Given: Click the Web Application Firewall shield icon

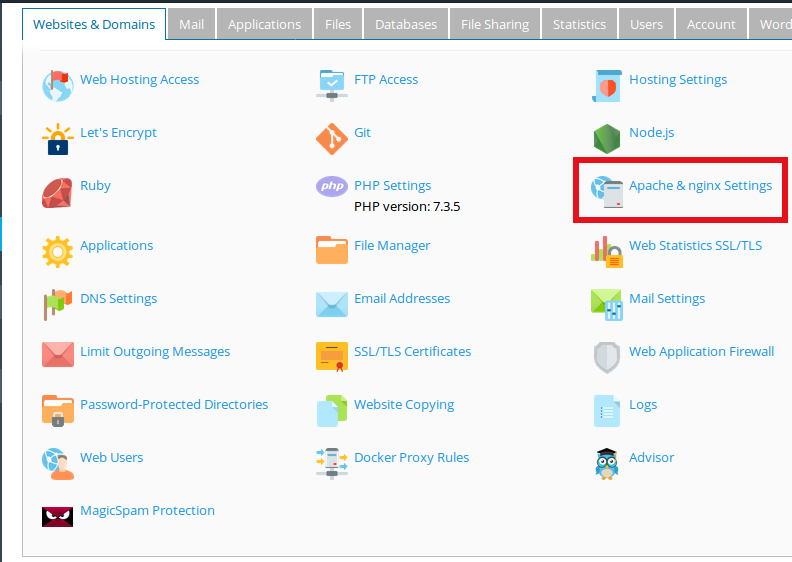Looking at the screenshot, I should coord(607,358).
